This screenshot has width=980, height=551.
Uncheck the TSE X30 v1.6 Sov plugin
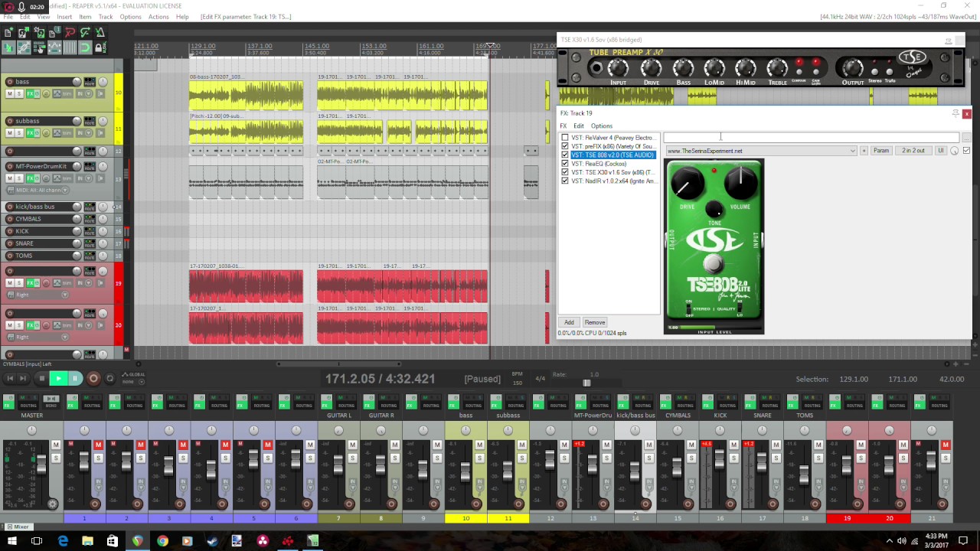pos(565,172)
